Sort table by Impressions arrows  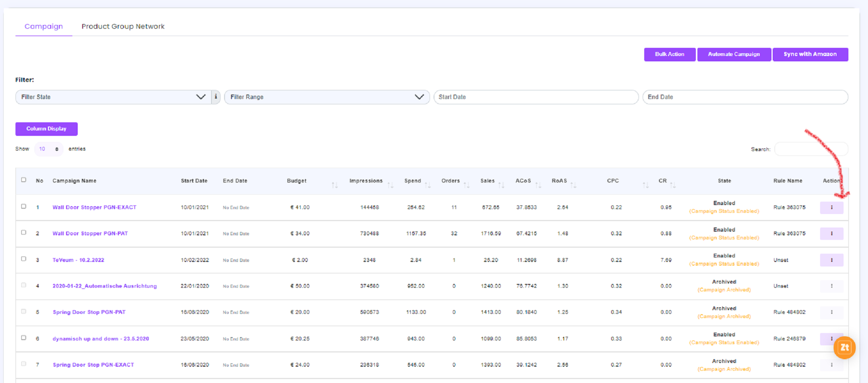coord(390,185)
